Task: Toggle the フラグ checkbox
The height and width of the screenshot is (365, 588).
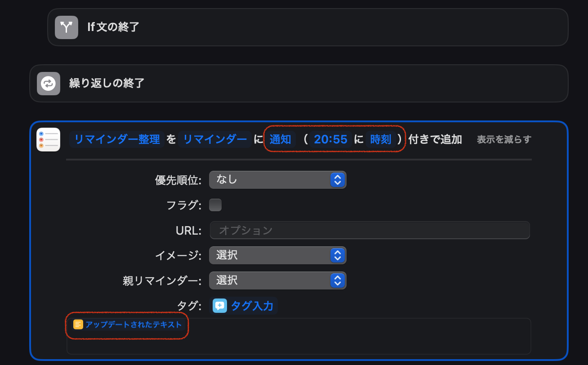Action: (x=216, y=205)
